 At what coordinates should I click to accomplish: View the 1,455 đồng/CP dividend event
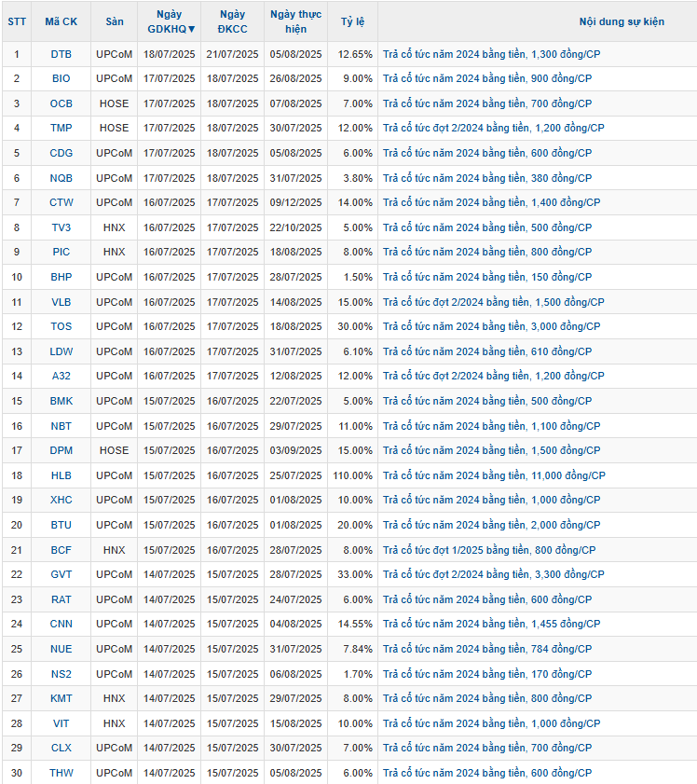tap(491, 624)
